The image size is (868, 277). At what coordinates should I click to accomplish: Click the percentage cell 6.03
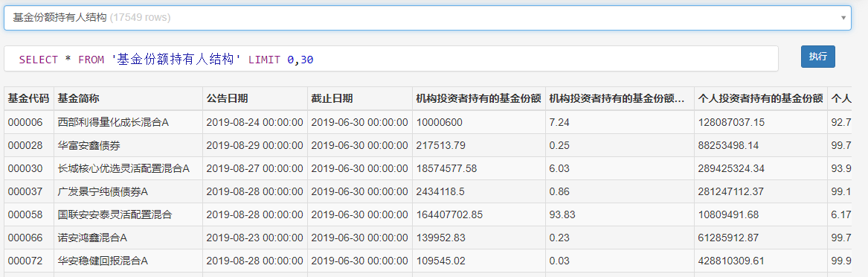(620, 168)
